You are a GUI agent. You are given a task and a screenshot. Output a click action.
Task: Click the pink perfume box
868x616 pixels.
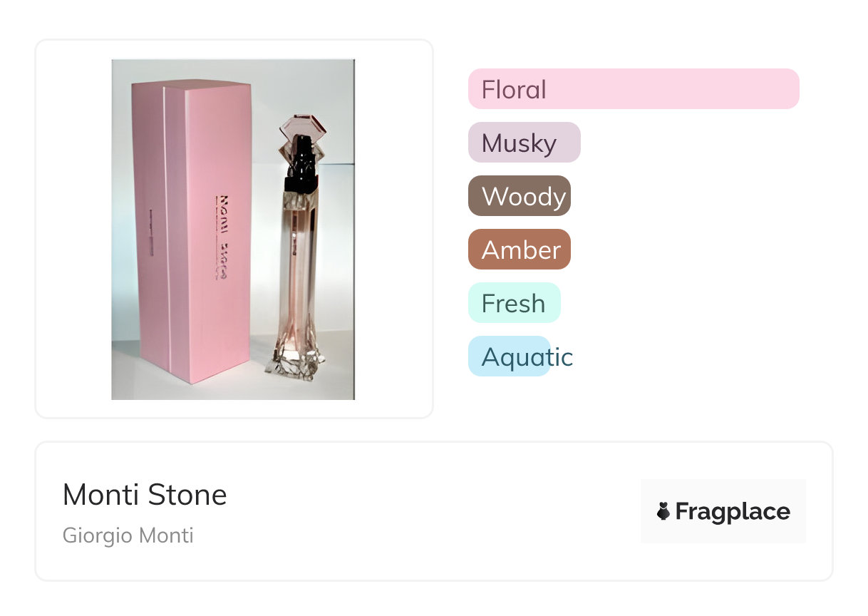pyautogui.click(x=191, y=232)
